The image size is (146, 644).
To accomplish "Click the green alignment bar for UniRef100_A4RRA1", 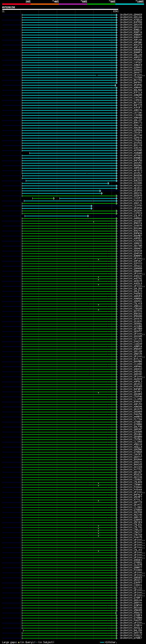I will point(70,218).
